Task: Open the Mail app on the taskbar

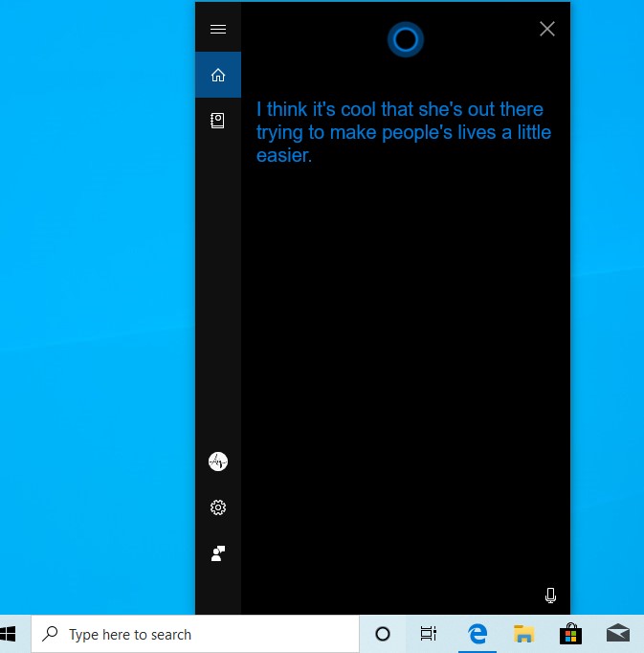Action: (618, 634)
